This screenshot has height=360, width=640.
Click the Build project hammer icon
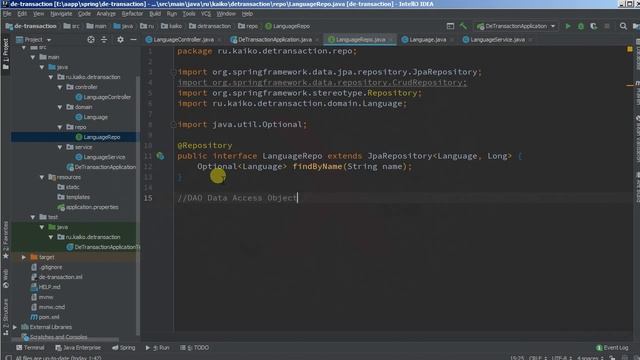[463, 26]
